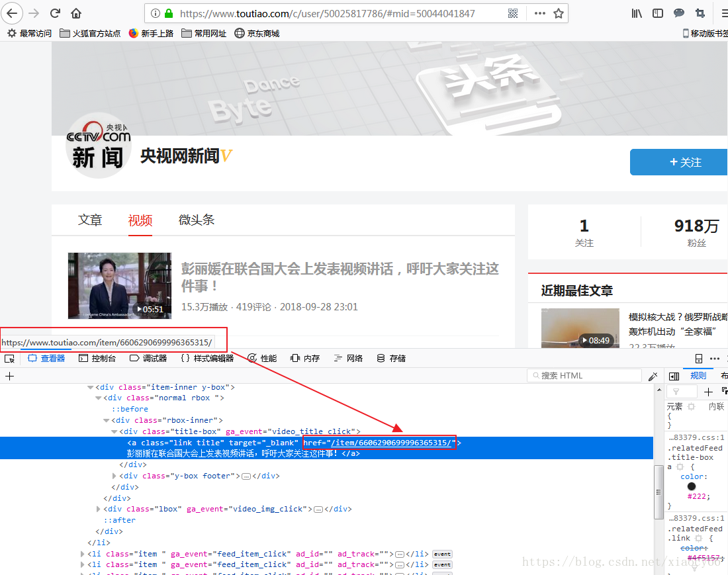Open 最常访问 bookmark with gear icon
This screenshot has height=575, width=728.
[x=29, y=33]
